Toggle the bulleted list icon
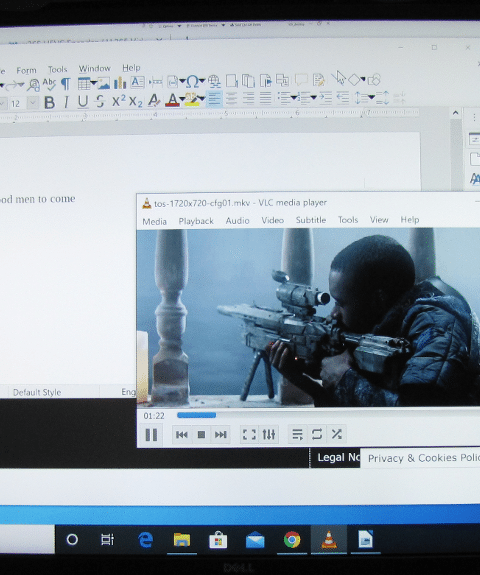 pos(284,98)
